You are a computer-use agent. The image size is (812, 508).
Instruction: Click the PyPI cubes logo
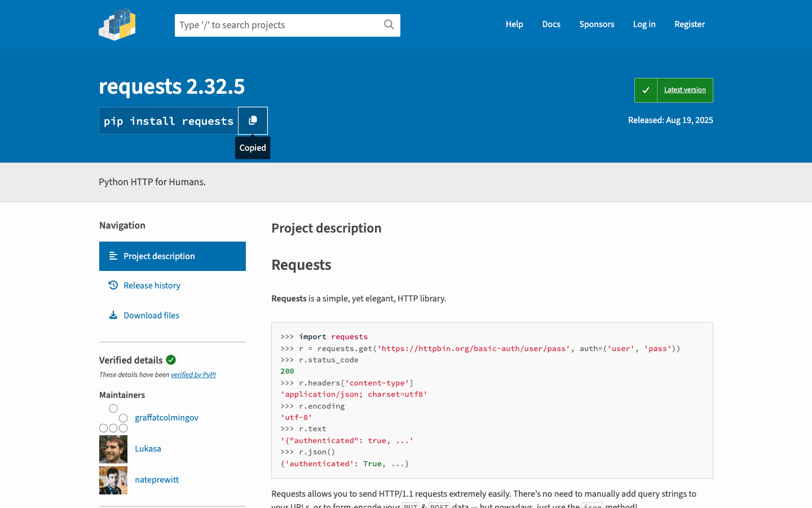[x=117, y=24]
